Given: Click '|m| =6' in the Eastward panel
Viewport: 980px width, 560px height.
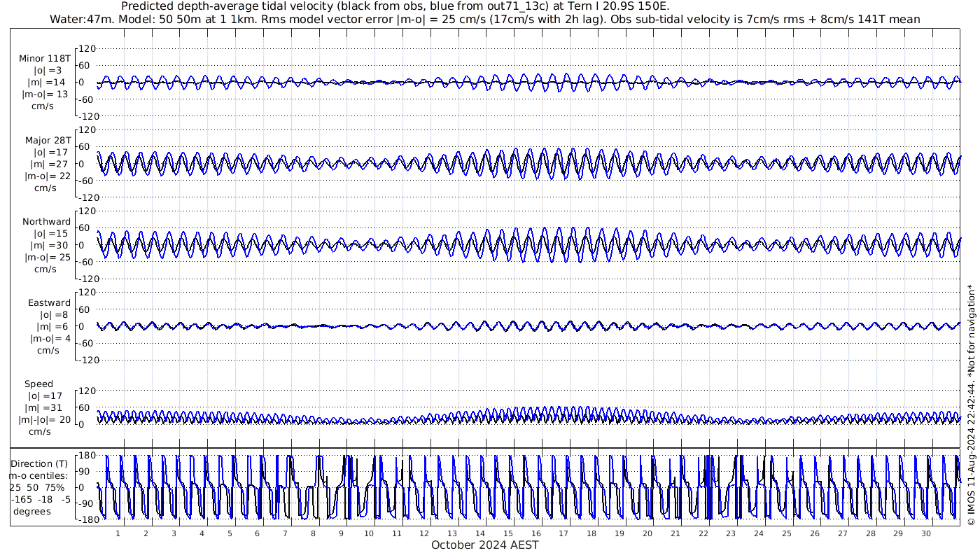Looking at the screenshot, I should 52,326.
